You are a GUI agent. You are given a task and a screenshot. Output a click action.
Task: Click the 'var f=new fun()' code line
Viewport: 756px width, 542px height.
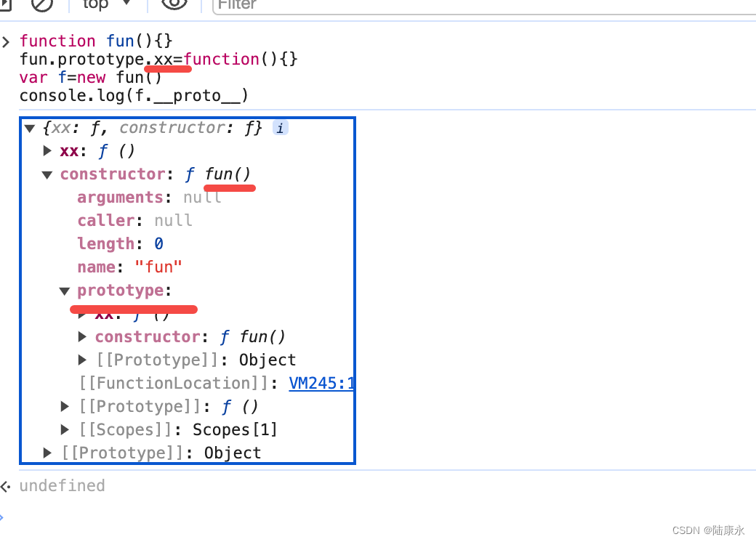(x=91, y=78)
